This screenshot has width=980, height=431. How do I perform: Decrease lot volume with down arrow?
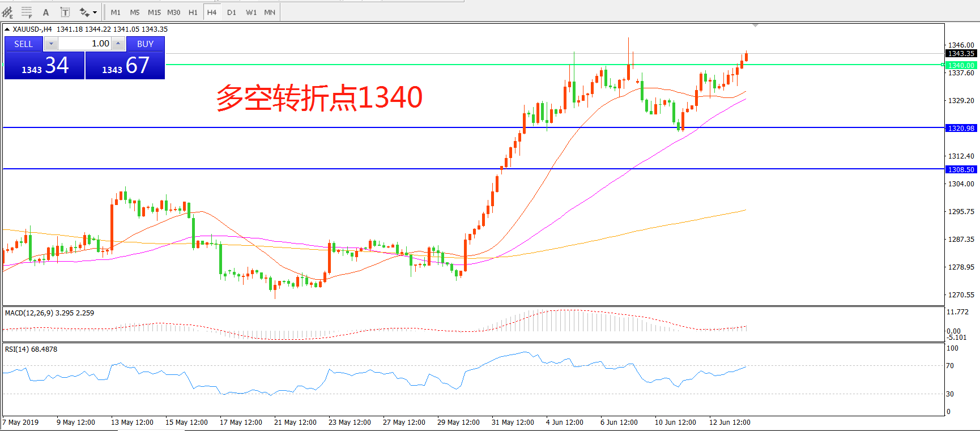point(51,44)
